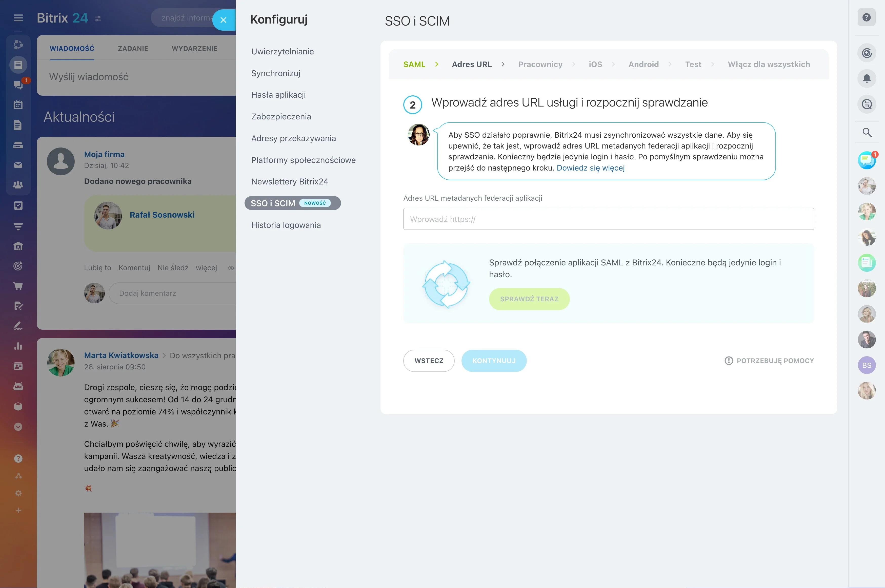Expand more items with round chevron in left sidebar
The width and height of the screenshot is (885, 588).
pos(18,427)
